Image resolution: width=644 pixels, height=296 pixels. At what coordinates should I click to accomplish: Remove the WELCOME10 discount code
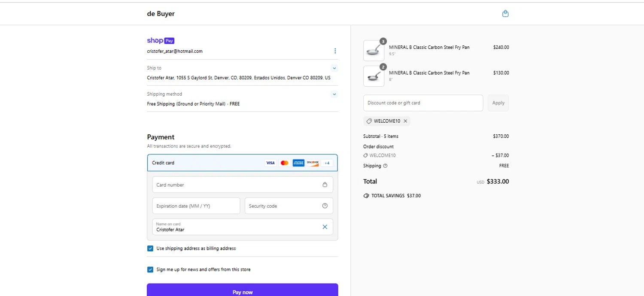[405, 121]
